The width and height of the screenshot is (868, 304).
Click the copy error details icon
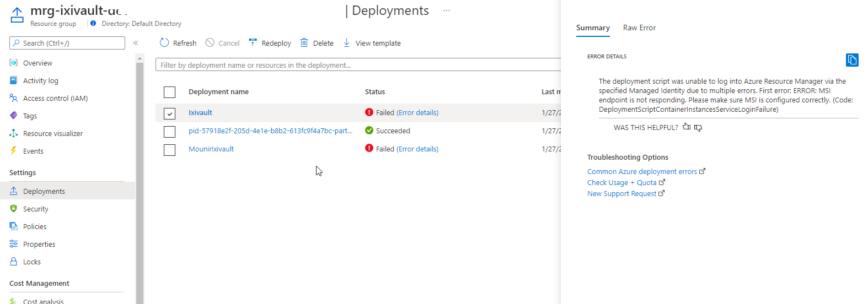point(852,60)
